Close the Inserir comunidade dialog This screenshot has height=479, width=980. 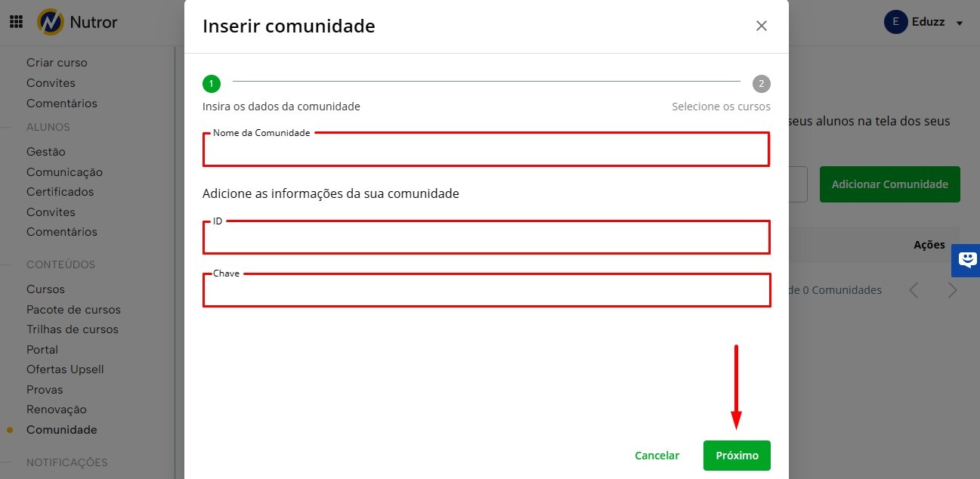click(761, 26)
